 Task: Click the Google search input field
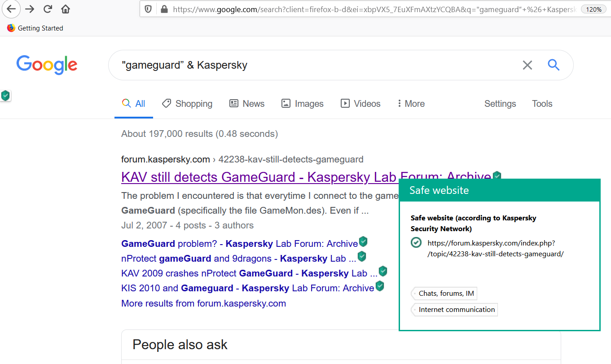(314, 65)
